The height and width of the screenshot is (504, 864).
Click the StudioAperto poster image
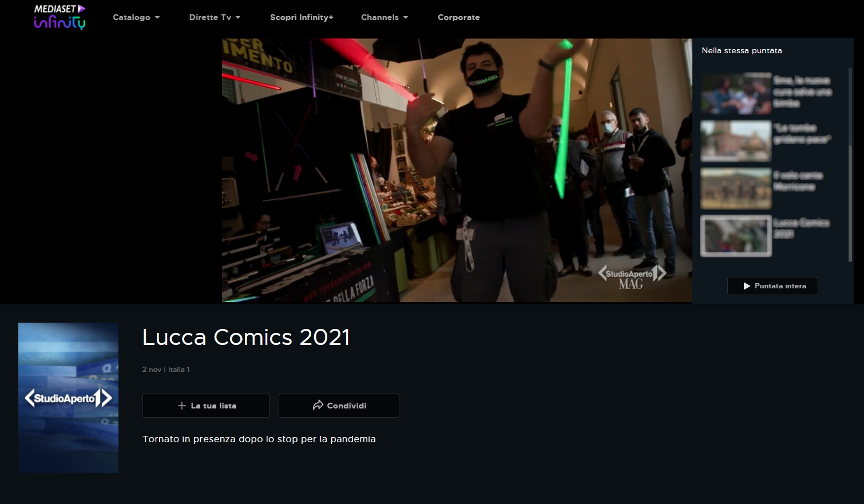pos(68,398)
